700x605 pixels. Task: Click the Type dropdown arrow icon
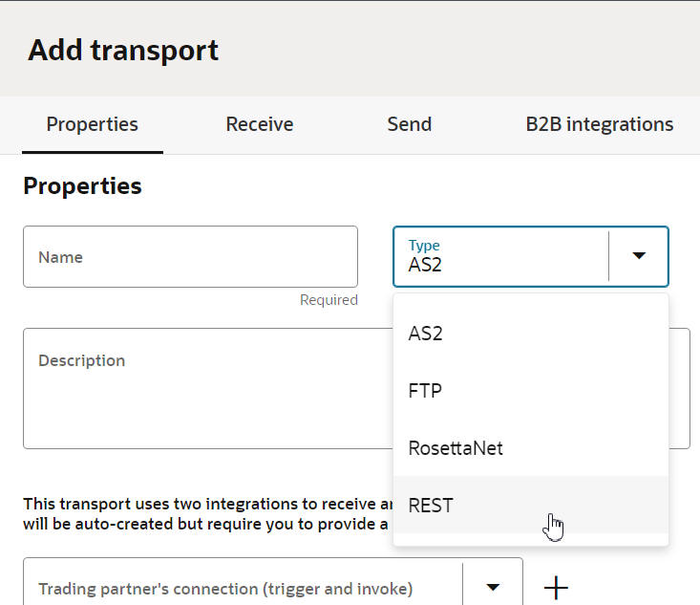point(639,256)
